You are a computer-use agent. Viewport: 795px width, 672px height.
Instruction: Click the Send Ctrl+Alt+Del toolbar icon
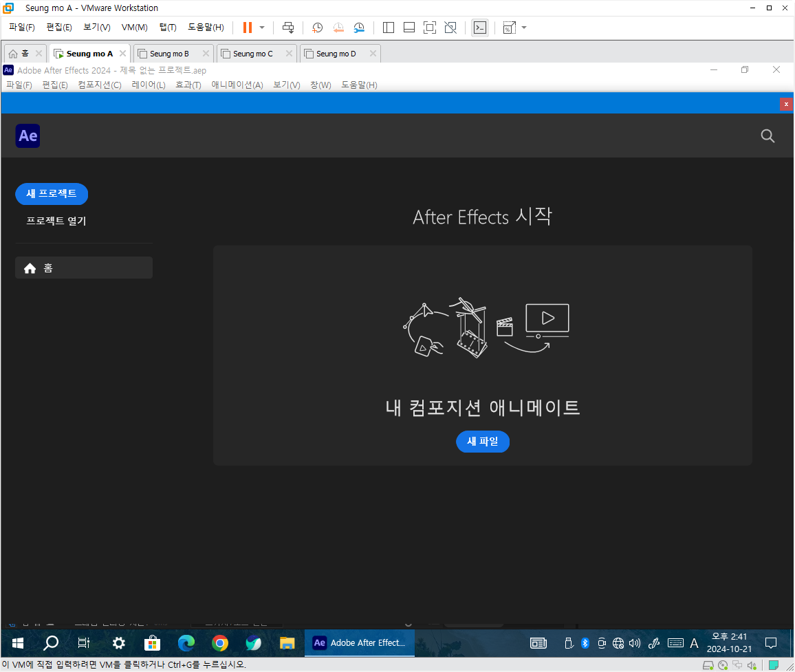pyautogui.click(x=288, y=28)
